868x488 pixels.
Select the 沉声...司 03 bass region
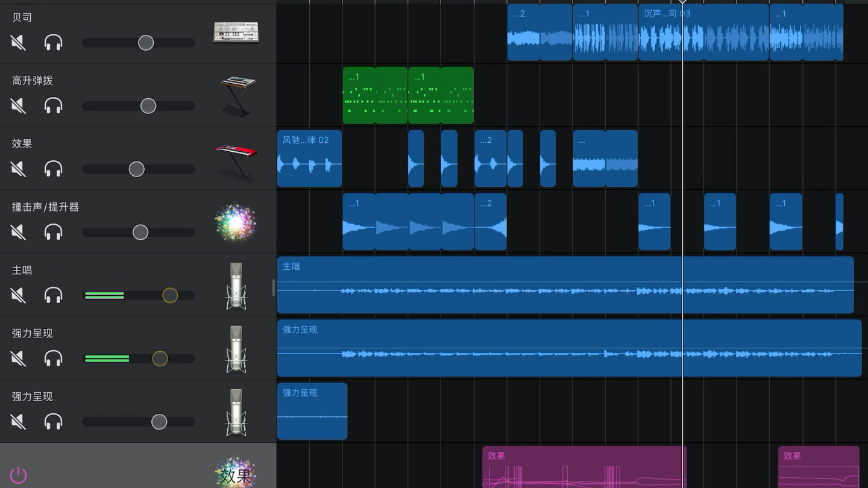pyautogui.click(x=703, y=32)
